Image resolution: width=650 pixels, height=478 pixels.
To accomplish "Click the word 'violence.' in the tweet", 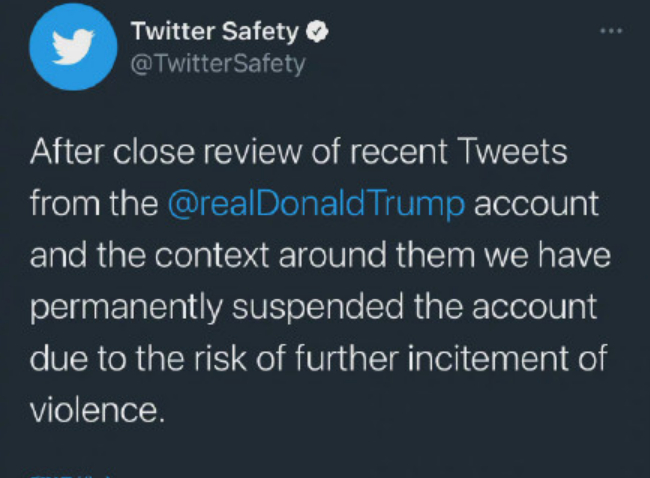I will [95, 410].
